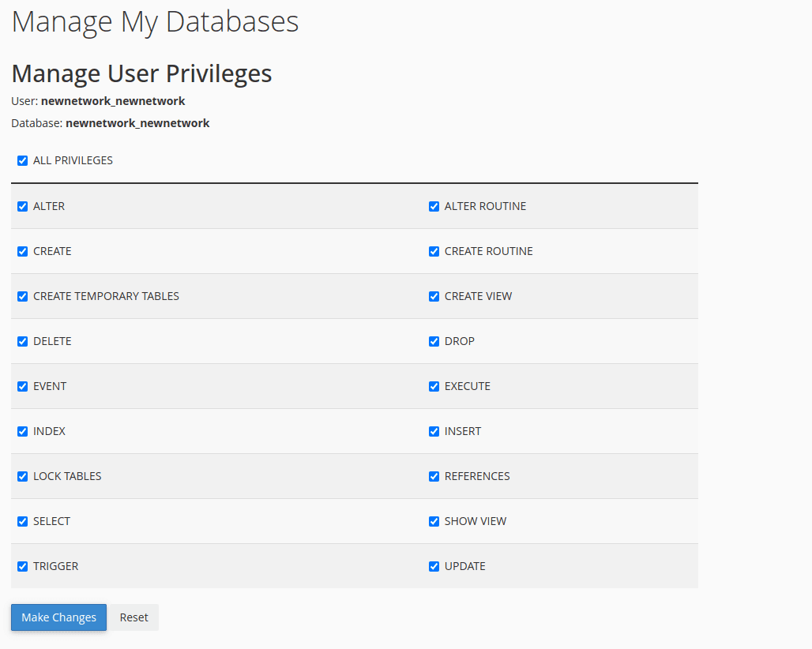Uncheck the SELECT privilege checkbox
This screenshot has height=649, width=812.
22,521
